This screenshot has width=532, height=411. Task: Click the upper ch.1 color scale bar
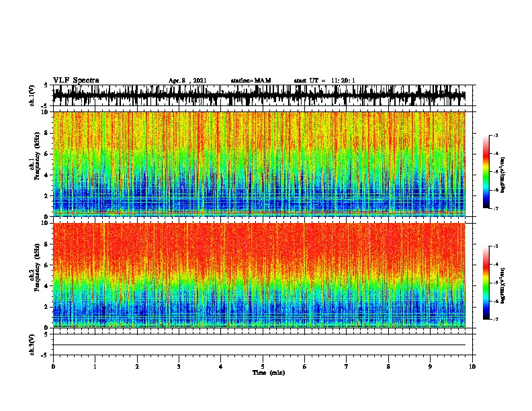(486, 172)
